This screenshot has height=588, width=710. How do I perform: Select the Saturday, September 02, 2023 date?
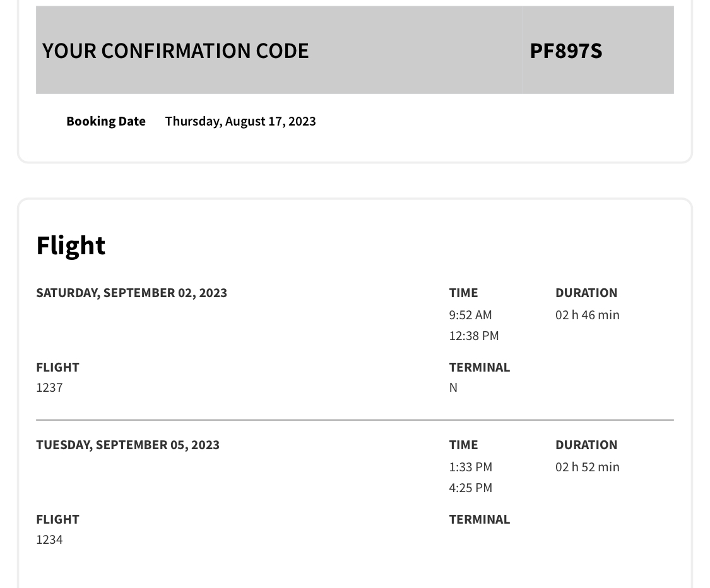pos(131,293)
